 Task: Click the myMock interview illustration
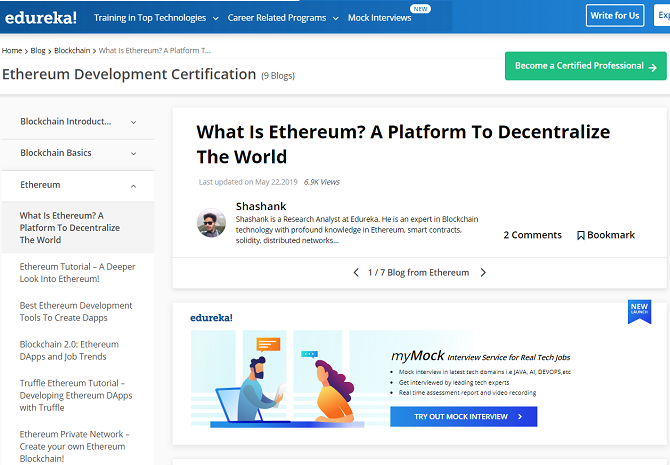pyautogui.click(x=282, y=379)
